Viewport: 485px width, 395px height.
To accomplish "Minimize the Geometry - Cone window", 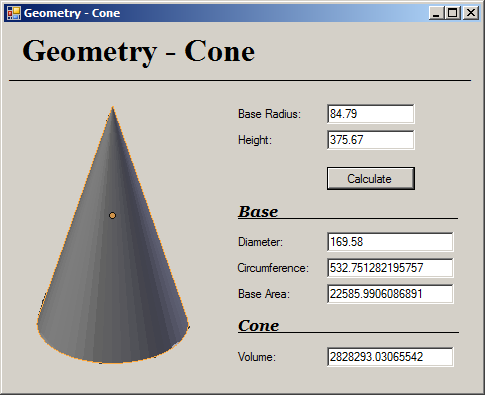I will click(436, 13).
